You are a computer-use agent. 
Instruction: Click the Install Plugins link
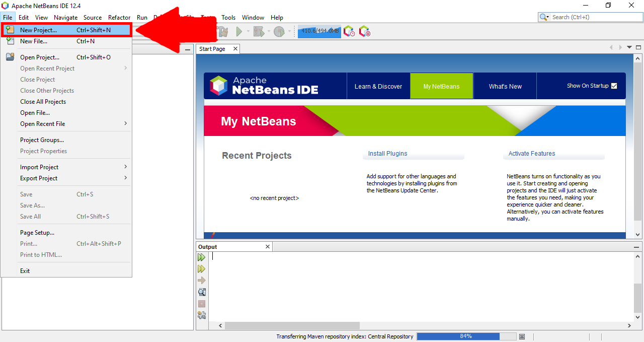pos(387,154)
